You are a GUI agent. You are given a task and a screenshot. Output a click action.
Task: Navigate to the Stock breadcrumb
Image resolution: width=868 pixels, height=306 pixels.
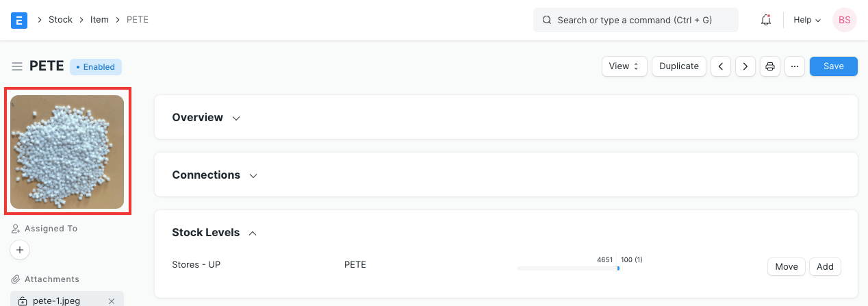tap(60, 20)
